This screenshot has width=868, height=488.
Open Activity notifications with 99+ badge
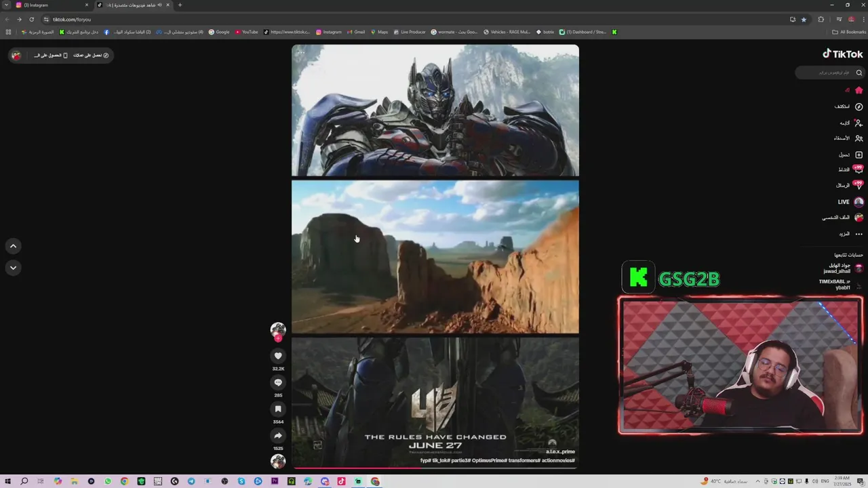859,169
